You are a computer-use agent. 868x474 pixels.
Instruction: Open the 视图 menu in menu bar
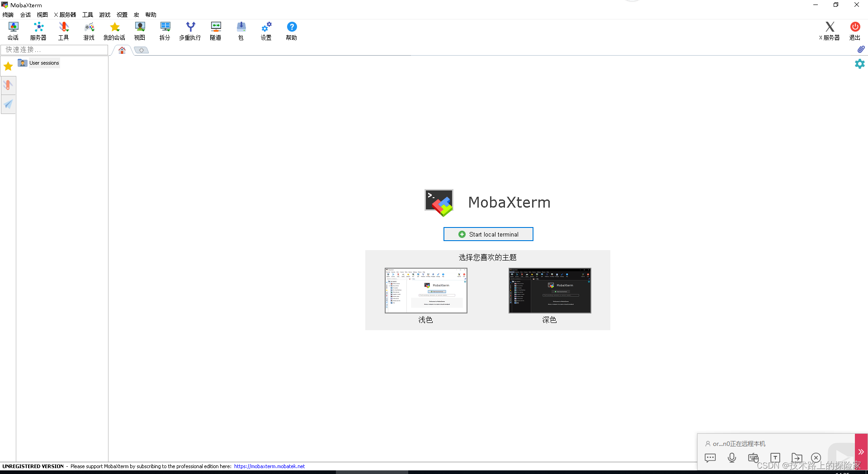point(42,15)
